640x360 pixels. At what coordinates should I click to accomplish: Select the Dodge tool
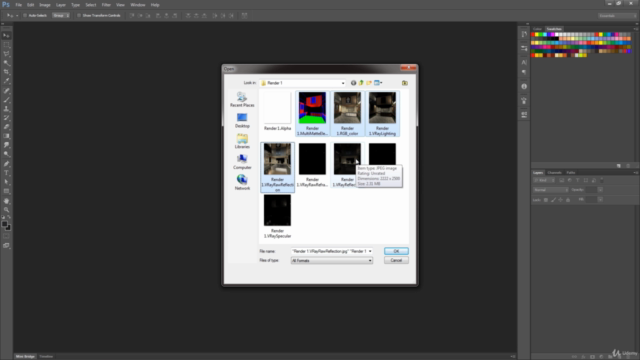pos(6,154)
